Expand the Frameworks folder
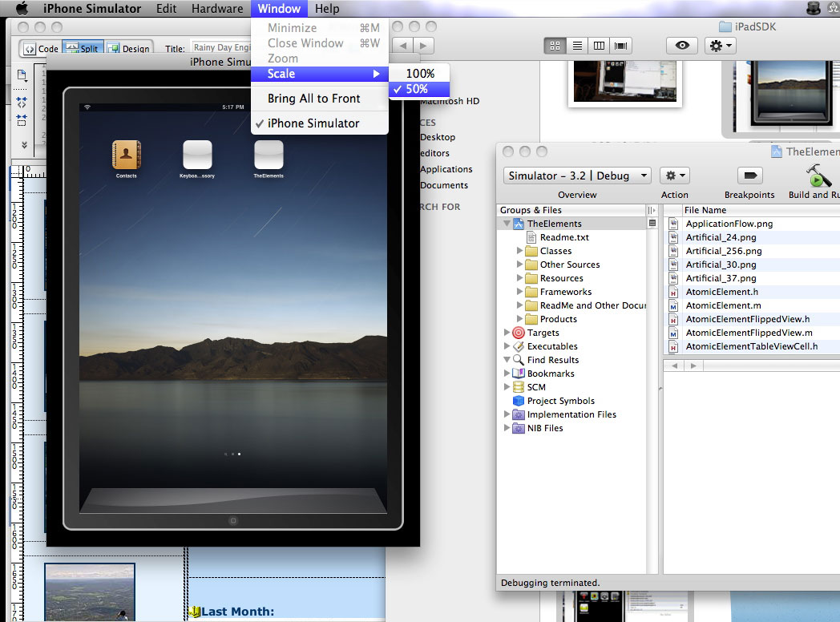Image resolution: width=840 pixels, height=622 pixels. [x=519, y=292]
